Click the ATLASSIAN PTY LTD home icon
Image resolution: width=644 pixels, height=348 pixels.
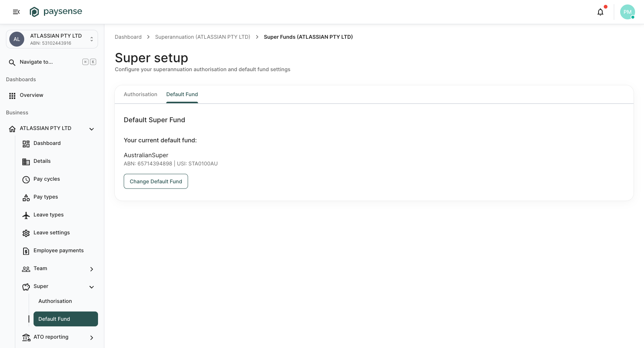tap(12, 129)
